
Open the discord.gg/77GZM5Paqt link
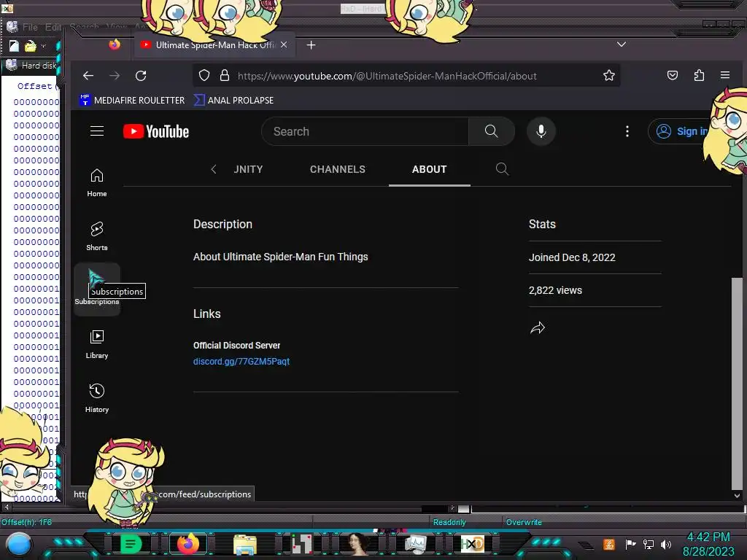click(x=241, y=362)
